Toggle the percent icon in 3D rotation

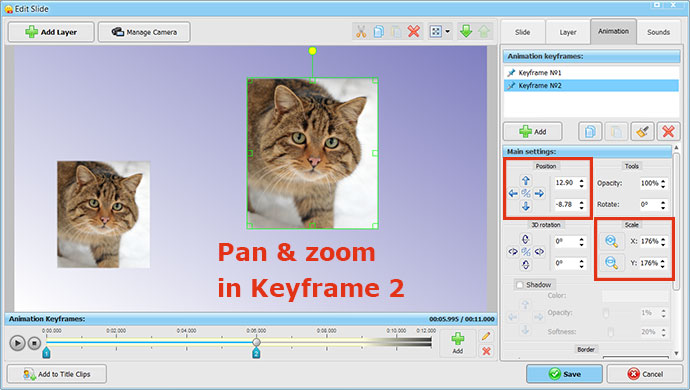click(526, 252)
